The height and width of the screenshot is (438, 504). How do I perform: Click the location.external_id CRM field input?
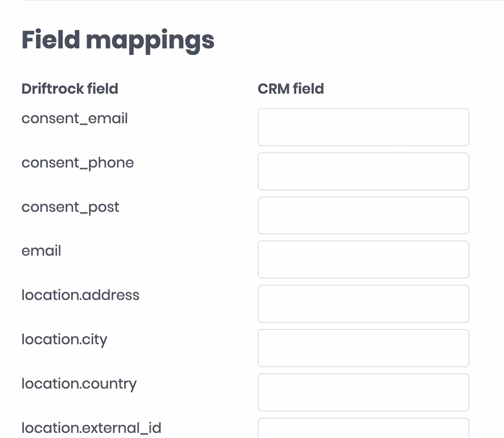pyautogui.click(x=363, y=428)
